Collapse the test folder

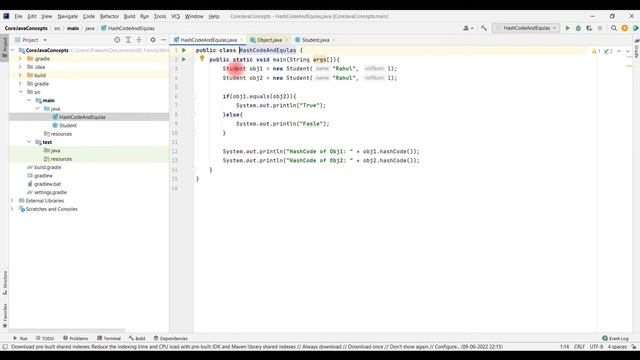click(29, 142)
